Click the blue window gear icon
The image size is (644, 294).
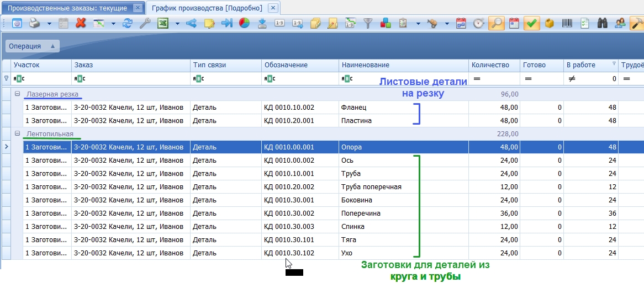[x=17, y=24]
